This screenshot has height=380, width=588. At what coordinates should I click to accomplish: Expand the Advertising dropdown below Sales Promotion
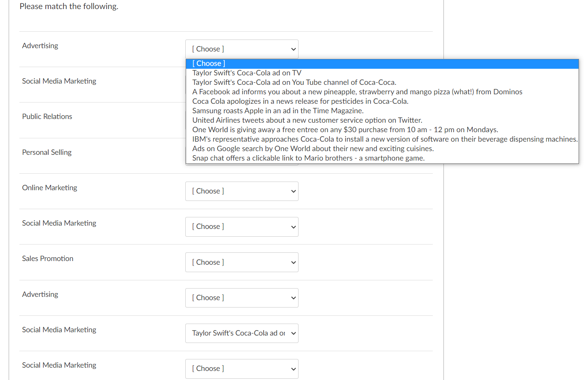pyautogui.click(x=242, y=298)
